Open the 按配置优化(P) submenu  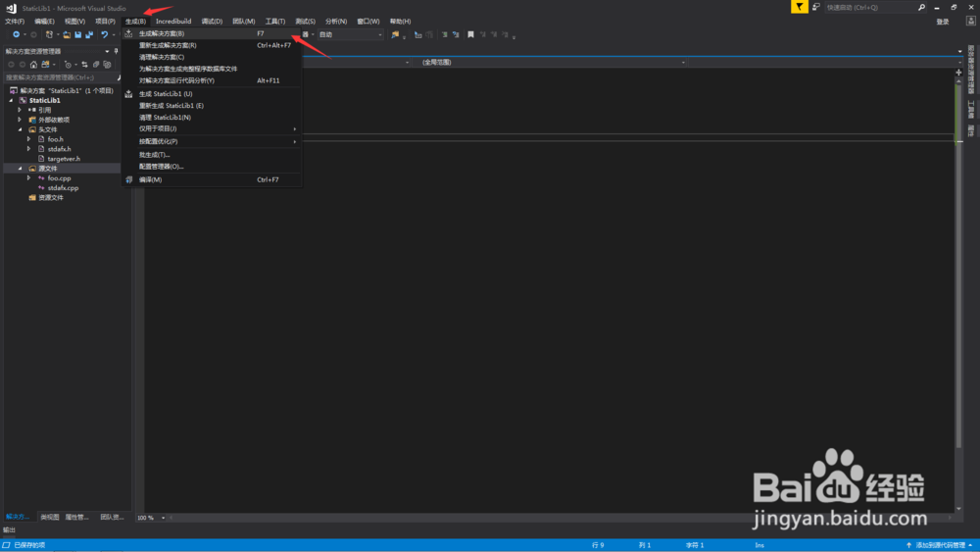tap(212, 141)
